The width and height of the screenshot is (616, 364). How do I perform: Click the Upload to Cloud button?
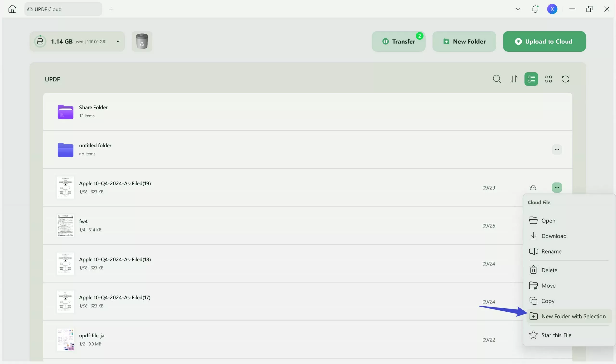tap(544, 41)
